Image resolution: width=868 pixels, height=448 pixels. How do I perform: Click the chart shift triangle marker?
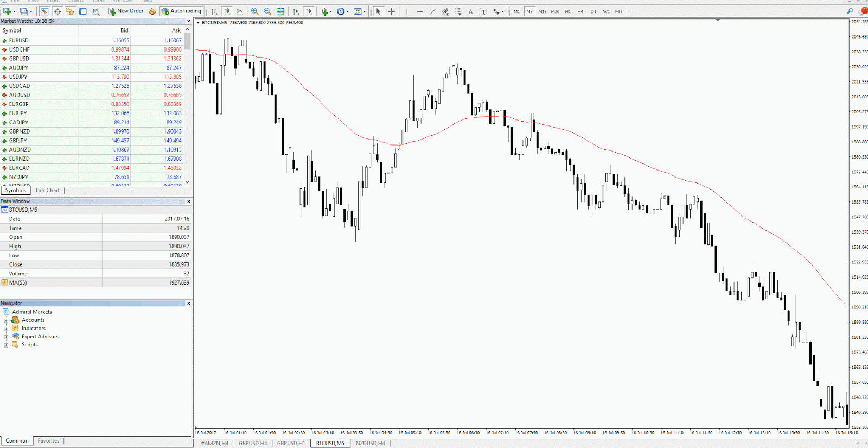[717, 20]
